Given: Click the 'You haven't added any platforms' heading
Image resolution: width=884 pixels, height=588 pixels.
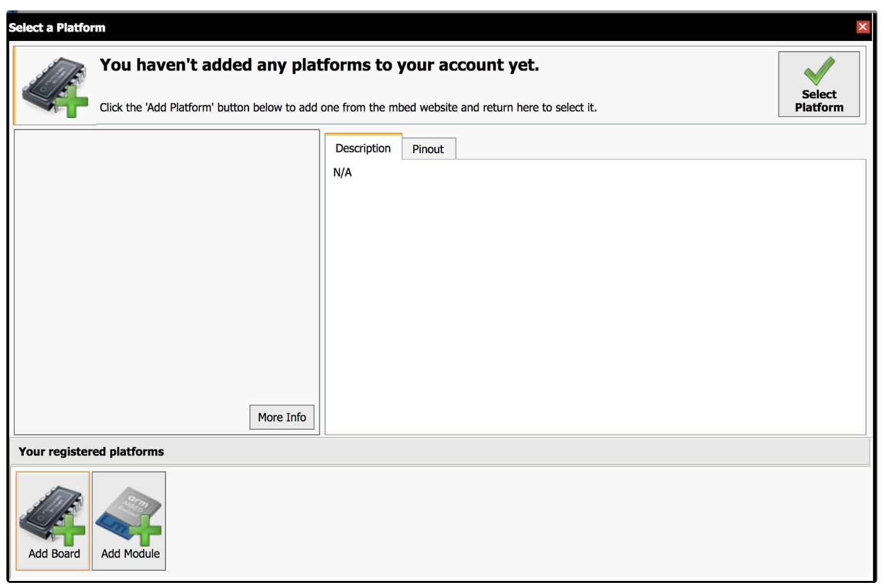Looking at the screenshot, I should click(319, 65).
